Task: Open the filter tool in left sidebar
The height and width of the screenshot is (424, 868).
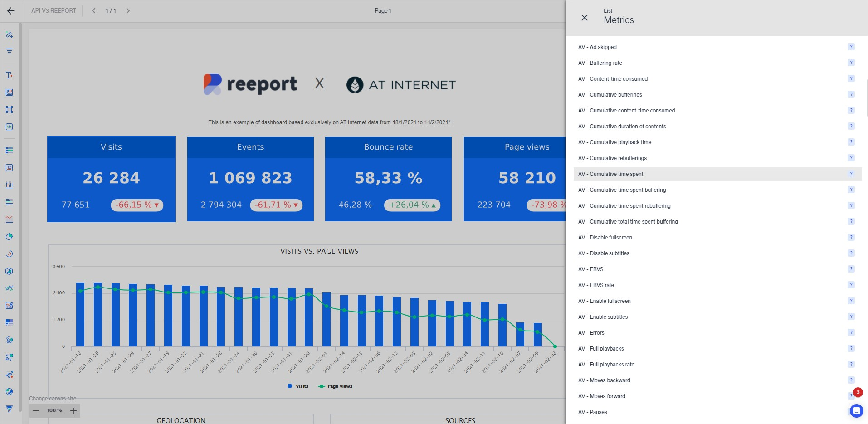Action: tap(9, 52)
